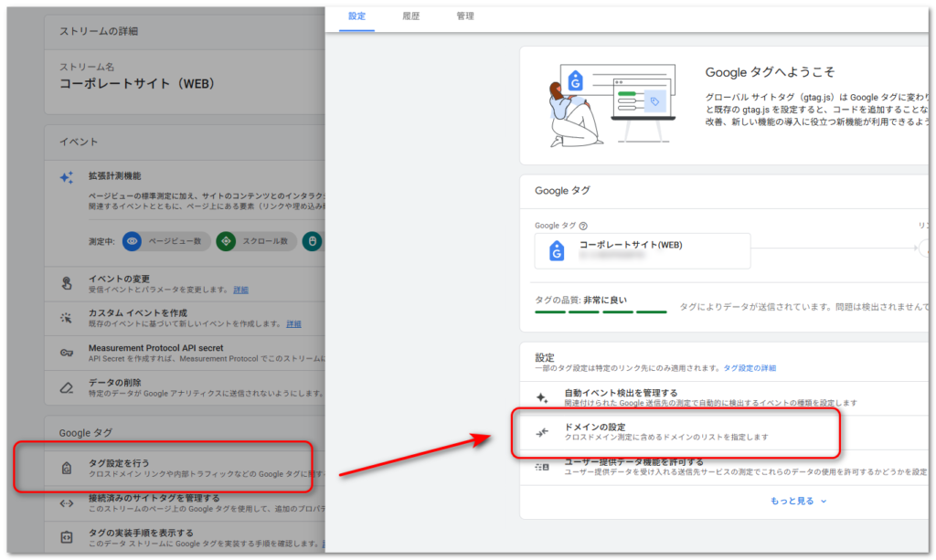Click the ページビュー数 chip
This screenshot has width=936, height=560.
tap(166, 241)
